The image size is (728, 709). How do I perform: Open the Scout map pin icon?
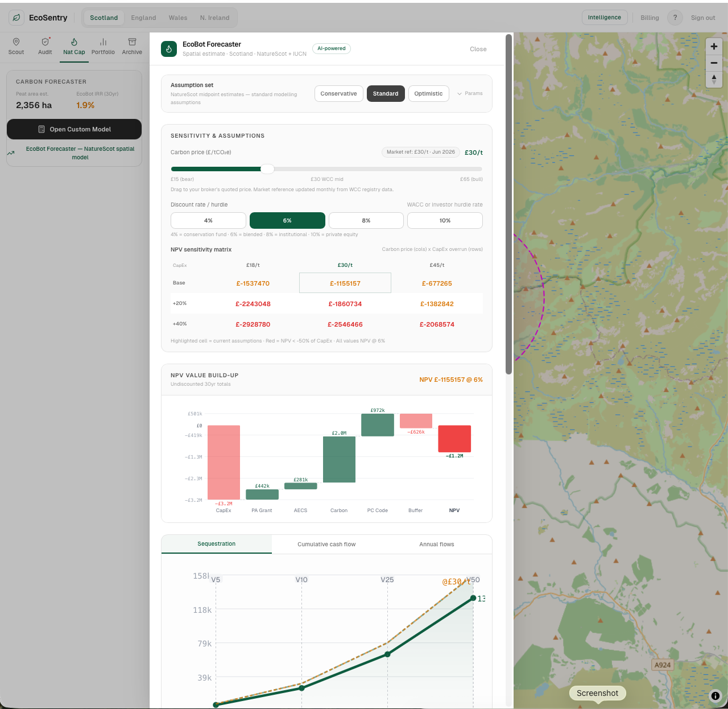[x=16, y=42]
